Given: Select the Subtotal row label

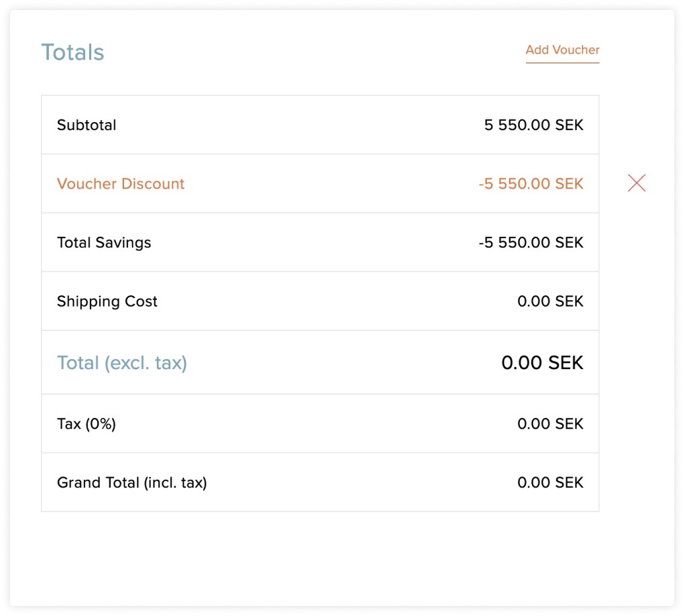Looking at the screenshot, I should click(87, 125).
